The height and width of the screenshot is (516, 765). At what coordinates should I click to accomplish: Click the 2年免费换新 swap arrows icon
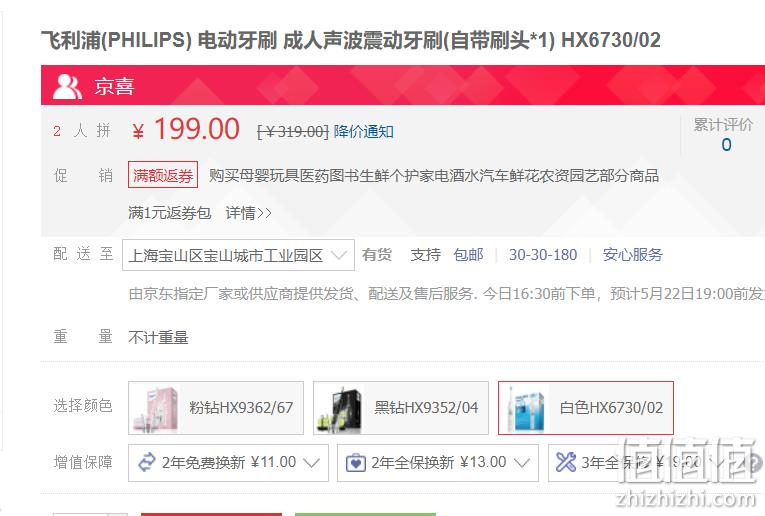click(147, 462)
